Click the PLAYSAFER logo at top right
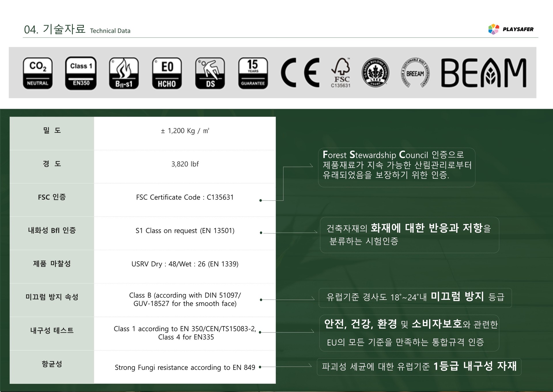 coord(511,29)
